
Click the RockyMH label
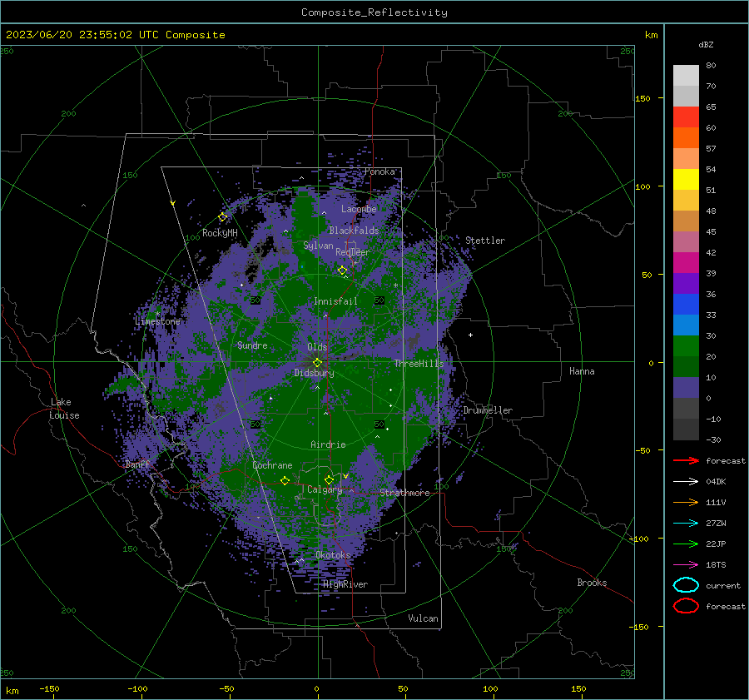tap(220, 233)
